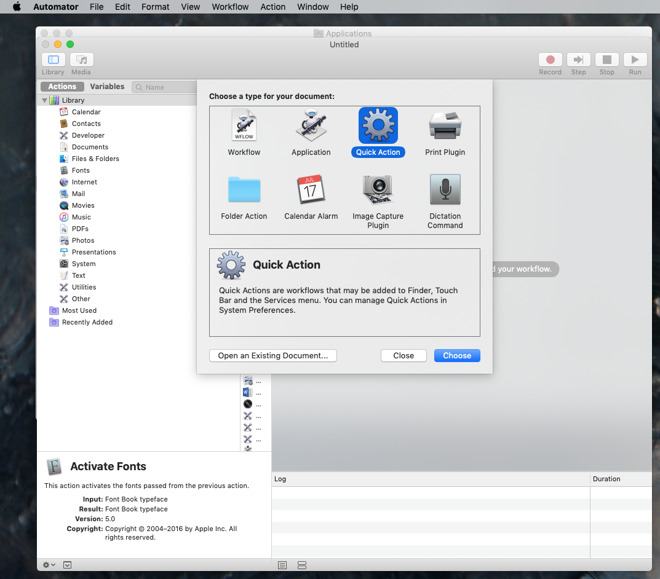This screenshot has height=579, width=660.
Task: Open the Edit menu
Action: click(122, 7)
